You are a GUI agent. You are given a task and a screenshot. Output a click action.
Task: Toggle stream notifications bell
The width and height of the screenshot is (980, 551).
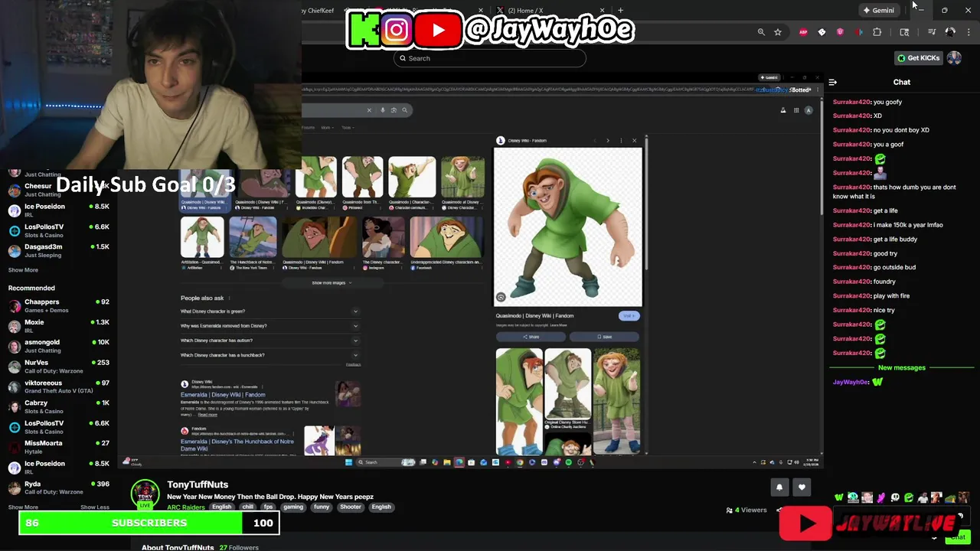tap(779, 487)
